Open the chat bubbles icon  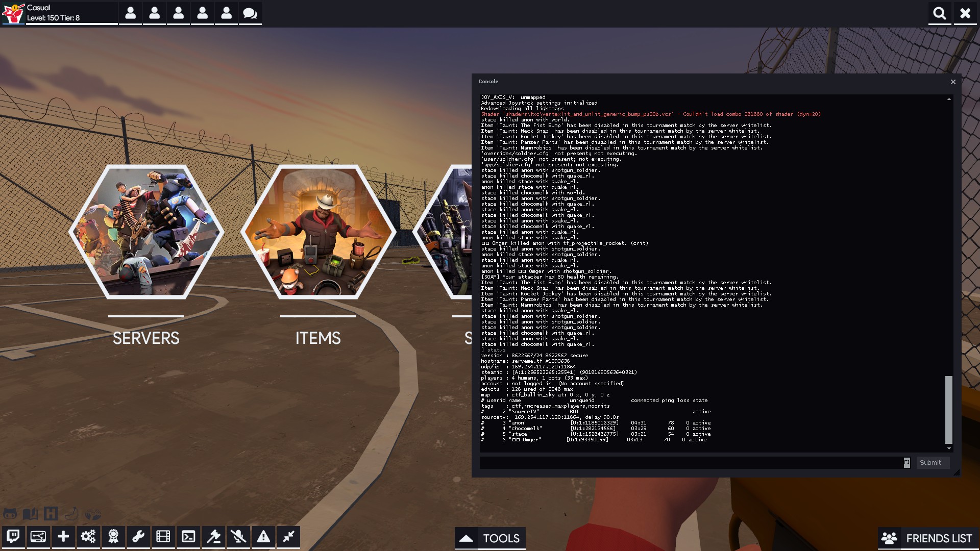click(x=250, y=13)
